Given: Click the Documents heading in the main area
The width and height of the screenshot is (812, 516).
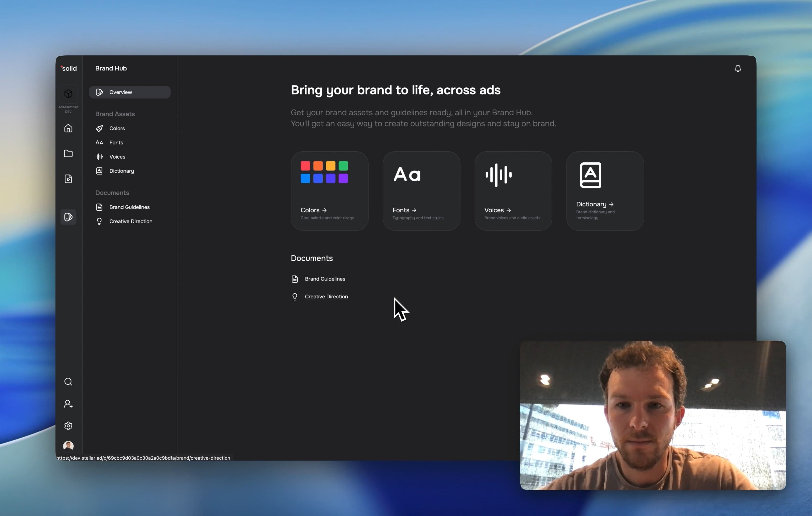Looking at the screenshot, I should tap(312, 258).
